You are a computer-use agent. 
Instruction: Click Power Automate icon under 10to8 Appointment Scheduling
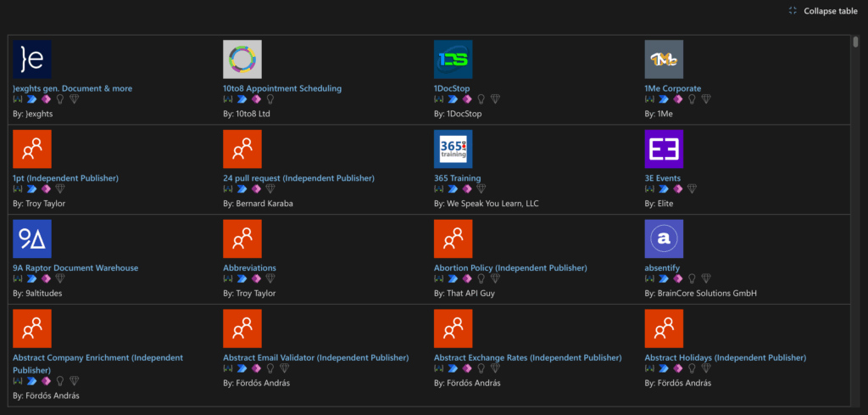[242, 99]
